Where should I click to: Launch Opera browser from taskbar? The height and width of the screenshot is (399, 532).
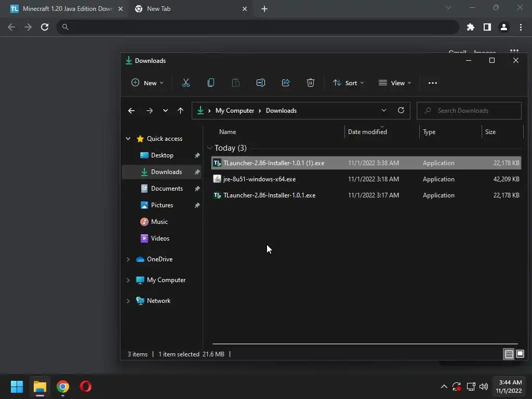pyautogui.click(x=86, y=387)
